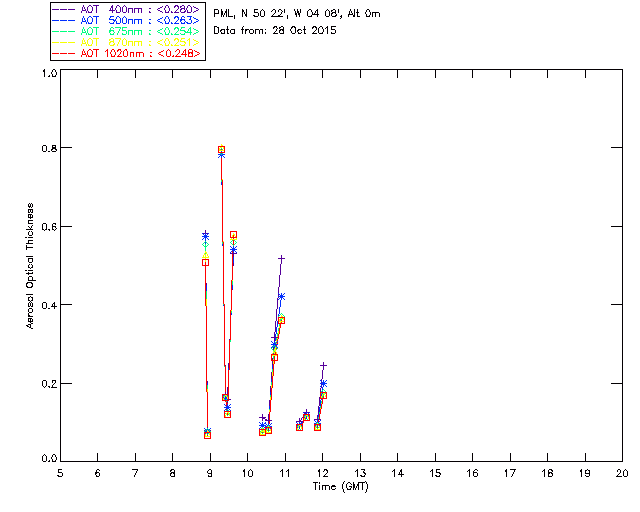Click the AOT 1020nm legend entry
The height and width of the screenshot is (512, 640).
pyautogui.click(x=127, y=53)
